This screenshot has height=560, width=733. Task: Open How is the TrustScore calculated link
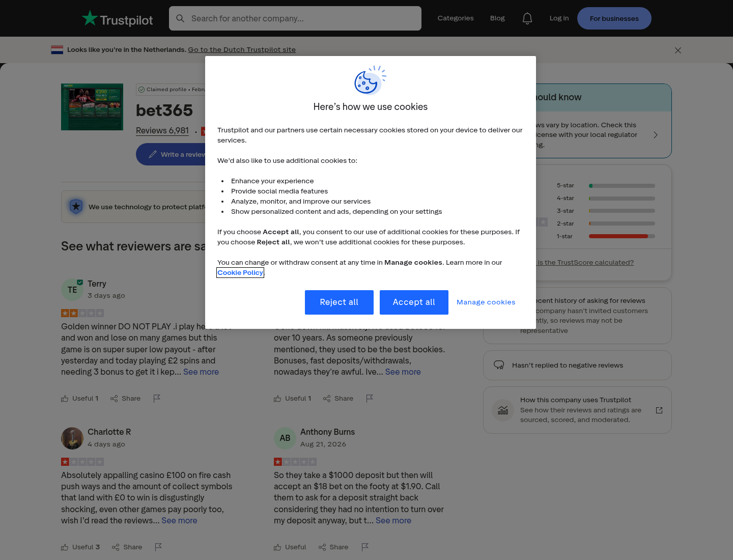pyautogui.click(x=584, y=263)
